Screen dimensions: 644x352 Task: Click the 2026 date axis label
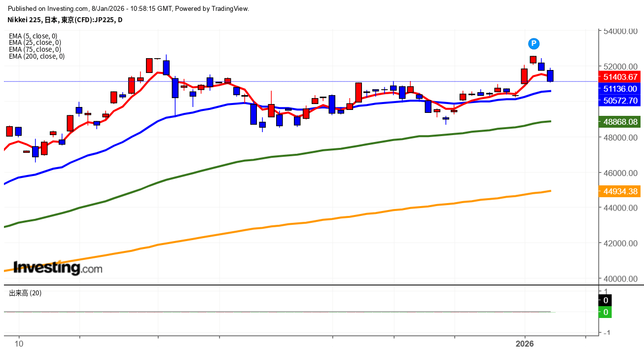525,343
